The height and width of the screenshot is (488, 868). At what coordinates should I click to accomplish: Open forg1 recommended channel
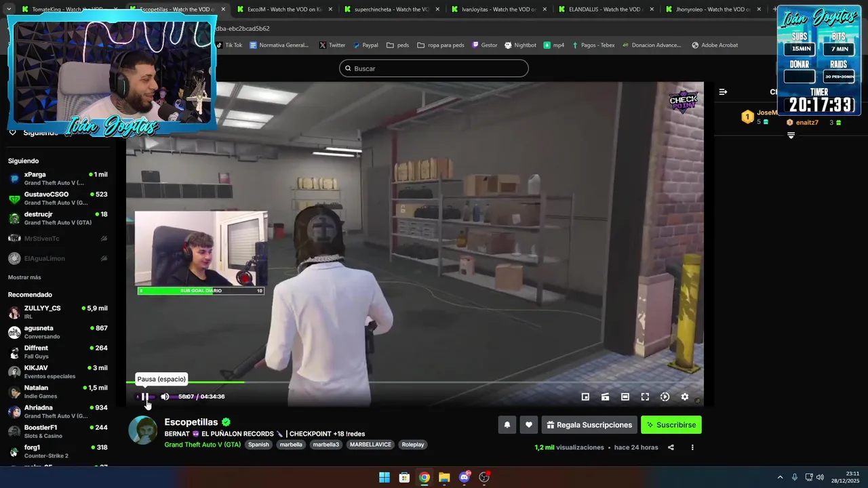coord(58,451)
